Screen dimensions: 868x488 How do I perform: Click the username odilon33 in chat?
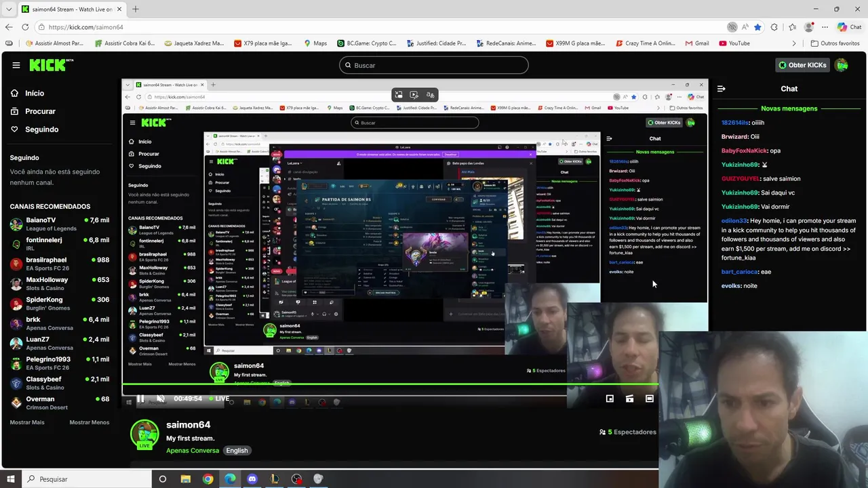coord(734,221)
